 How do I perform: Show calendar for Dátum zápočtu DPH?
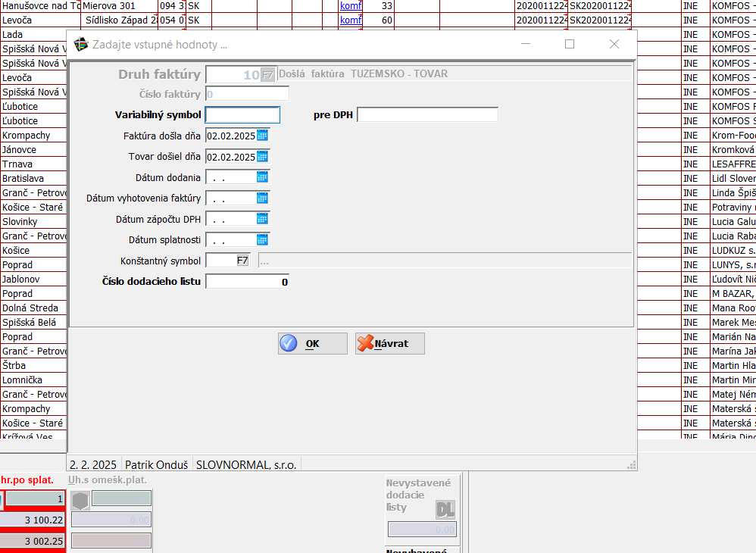tap(262, 219)
